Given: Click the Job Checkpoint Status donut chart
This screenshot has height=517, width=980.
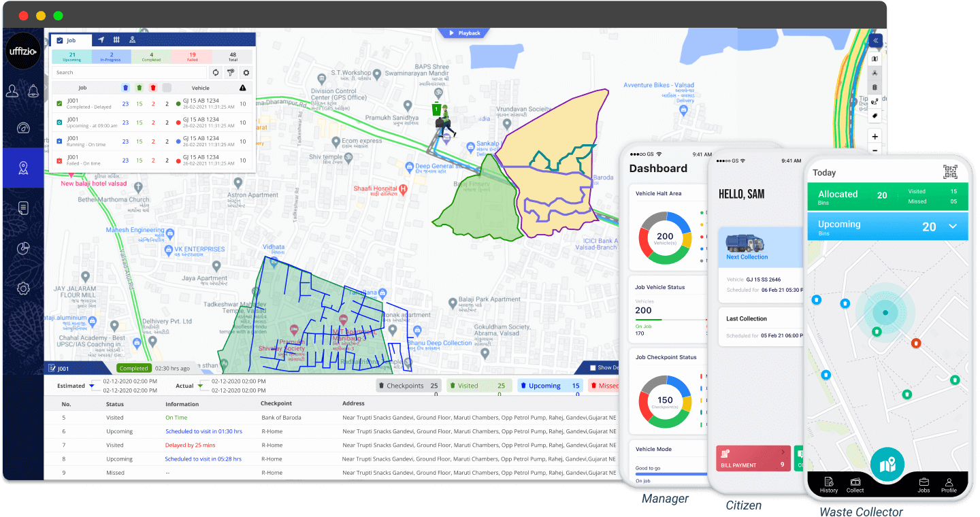Looking at the screenshot, I should pos(664,401).
